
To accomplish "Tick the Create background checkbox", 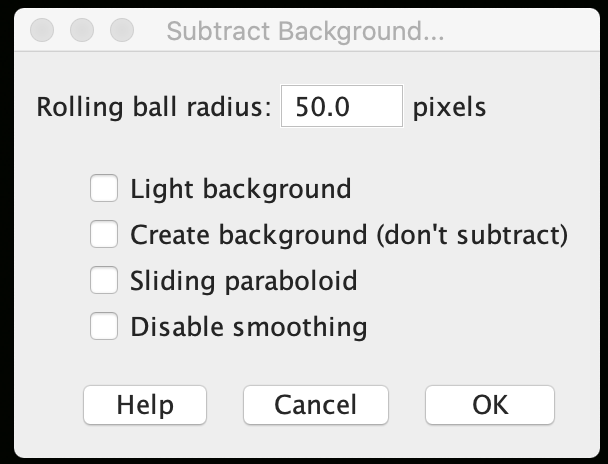I will coord(104,235).
